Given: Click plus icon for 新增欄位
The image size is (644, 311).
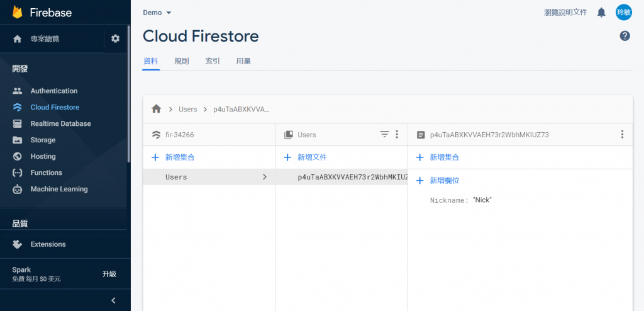Looking at the screenshot, I should tap(419, 181).
